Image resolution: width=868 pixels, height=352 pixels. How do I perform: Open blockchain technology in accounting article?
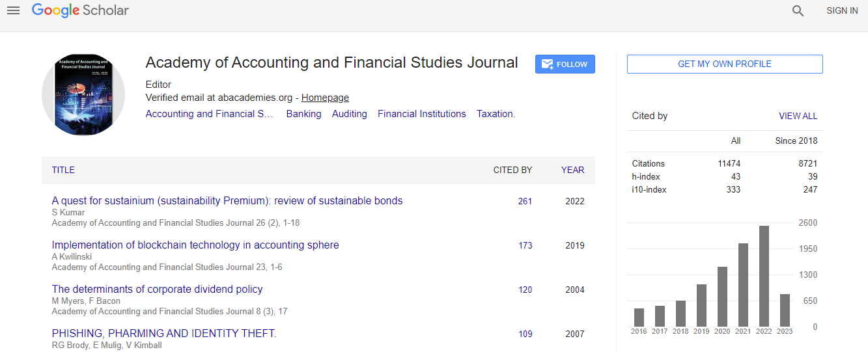coord(195,245)
